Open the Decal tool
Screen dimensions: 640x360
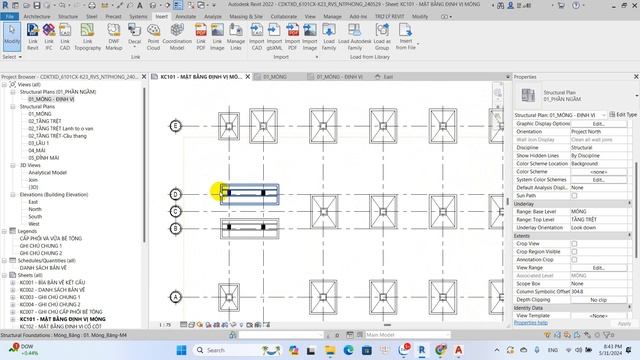pos(134,36)
